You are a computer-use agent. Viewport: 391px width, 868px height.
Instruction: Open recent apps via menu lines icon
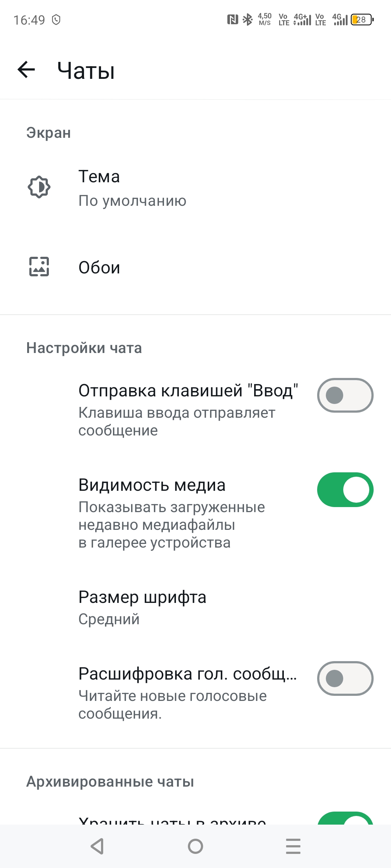[x=293, y=846]
